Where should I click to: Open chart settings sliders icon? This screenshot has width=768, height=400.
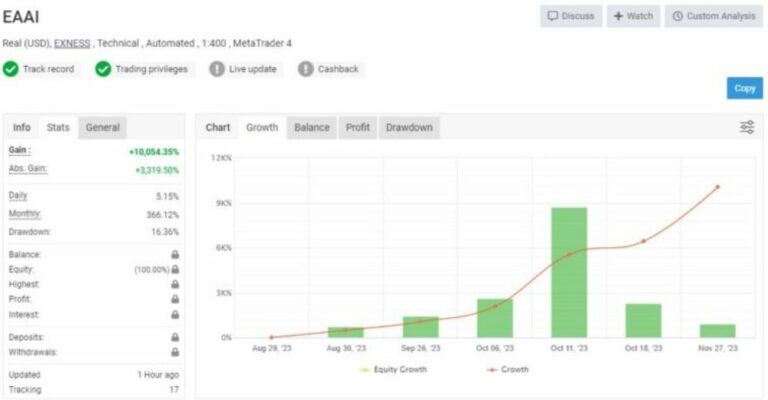746,127
